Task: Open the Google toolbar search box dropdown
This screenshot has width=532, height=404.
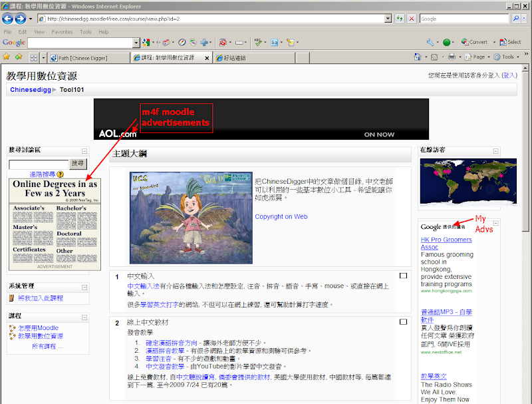Action: coord(136,43)
